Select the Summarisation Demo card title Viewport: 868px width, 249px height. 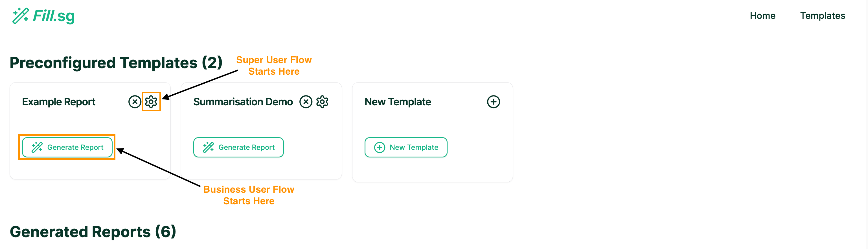pos(243,102)
